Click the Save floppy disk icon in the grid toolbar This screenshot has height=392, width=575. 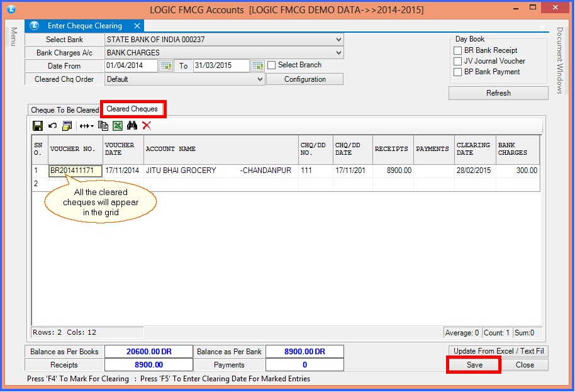(x=38, y=126)
